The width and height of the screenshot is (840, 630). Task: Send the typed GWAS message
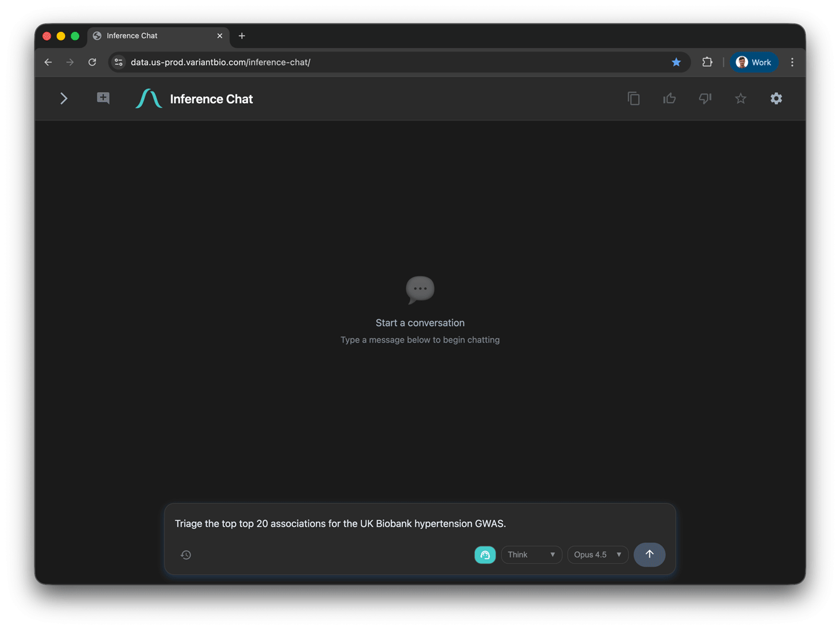649,554
